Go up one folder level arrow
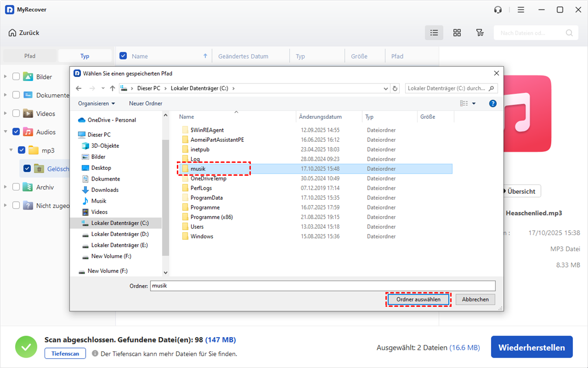The image size is (588, 368). [x=113, y=88]
